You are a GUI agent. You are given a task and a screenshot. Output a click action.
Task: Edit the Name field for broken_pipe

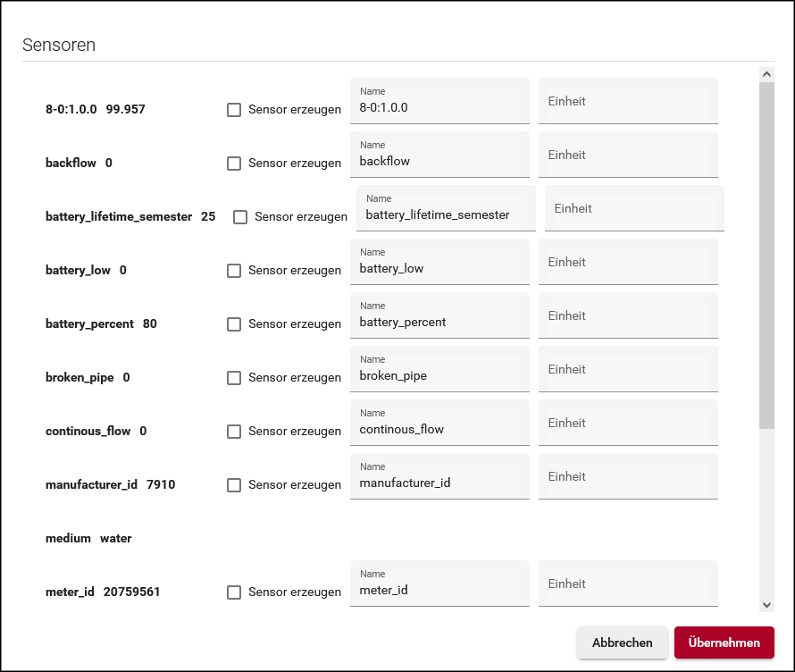click(x=439, y=376)
